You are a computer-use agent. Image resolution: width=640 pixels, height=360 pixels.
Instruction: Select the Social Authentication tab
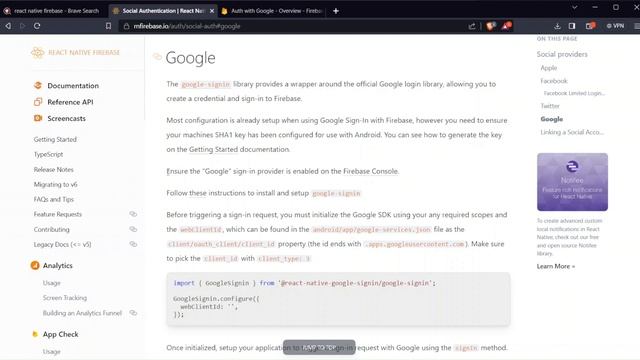pos(163,11)
